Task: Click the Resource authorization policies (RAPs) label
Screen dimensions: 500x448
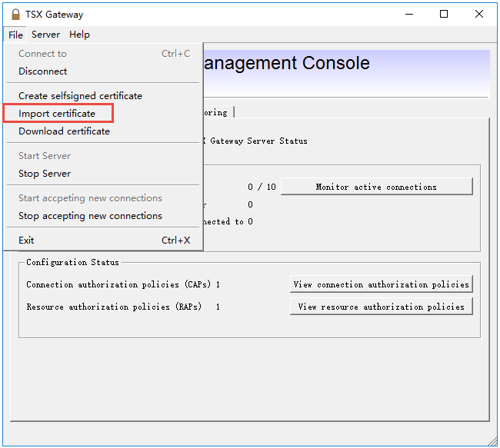Action: point(114,307)
